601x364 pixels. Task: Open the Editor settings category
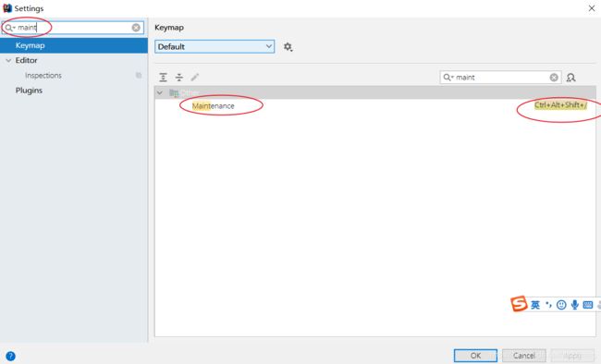(x=26, y=60)
